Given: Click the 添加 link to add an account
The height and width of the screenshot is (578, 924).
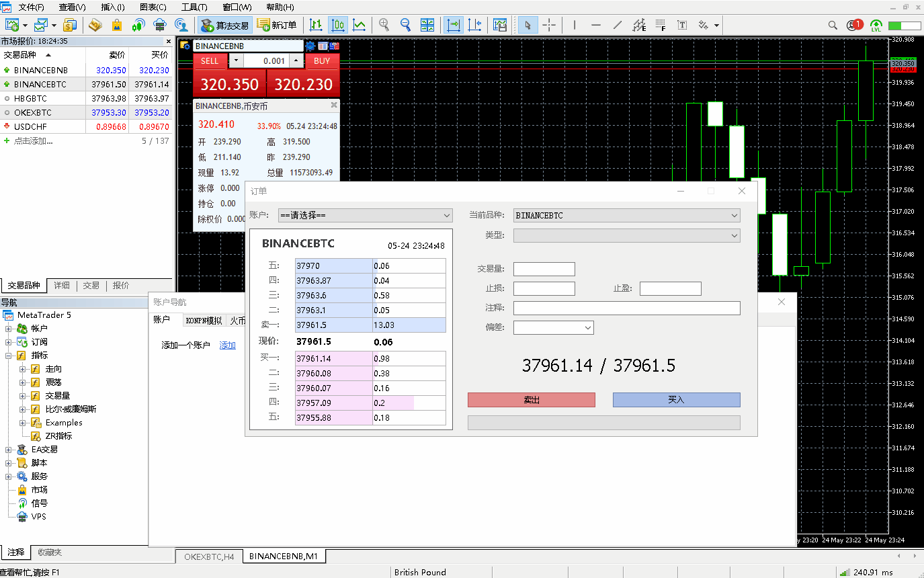Looking at the screenshot, I should click(227, 345).
